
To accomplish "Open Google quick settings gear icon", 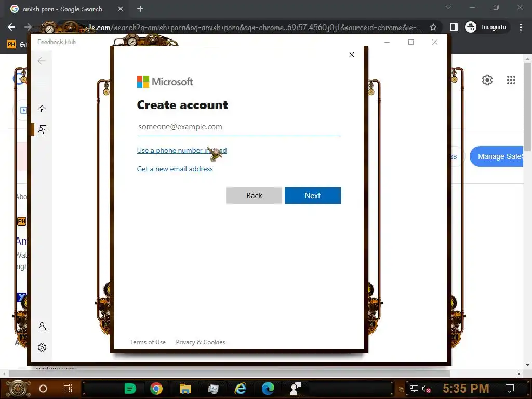I will (x=487, y=80).
